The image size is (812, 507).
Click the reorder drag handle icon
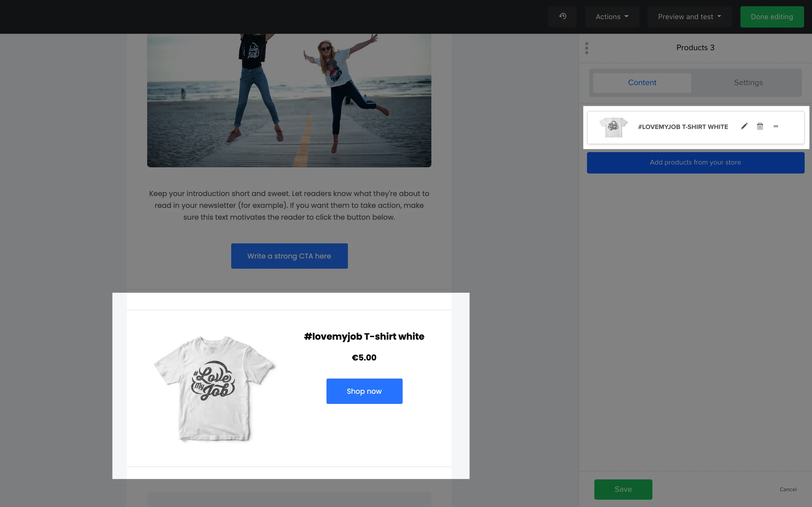[776, 126]
